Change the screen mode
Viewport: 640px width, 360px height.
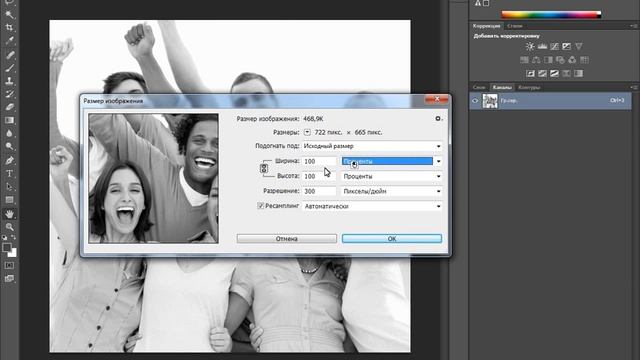[x=9, y=278]
